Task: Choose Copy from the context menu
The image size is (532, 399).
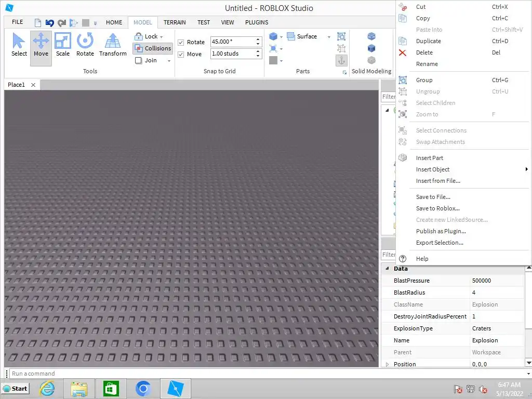Action: point(463,18)
